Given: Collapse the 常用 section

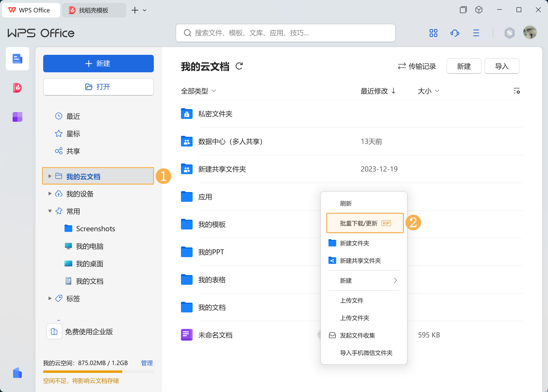Looking at the screenshot, I should [50, 211].
